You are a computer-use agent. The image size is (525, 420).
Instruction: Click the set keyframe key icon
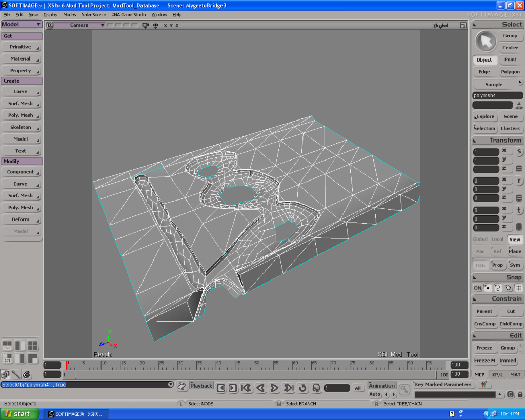(405, 389)
